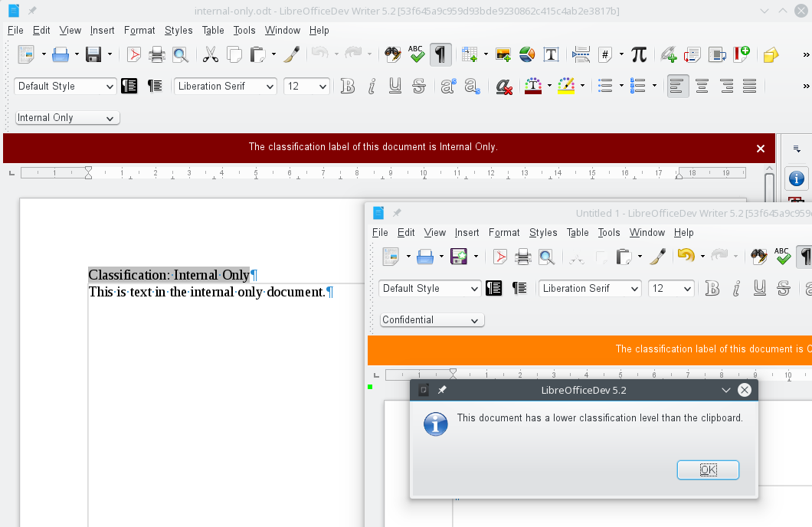
Task: Insert page break icon in internal-only window
Action: coord(581,54)
